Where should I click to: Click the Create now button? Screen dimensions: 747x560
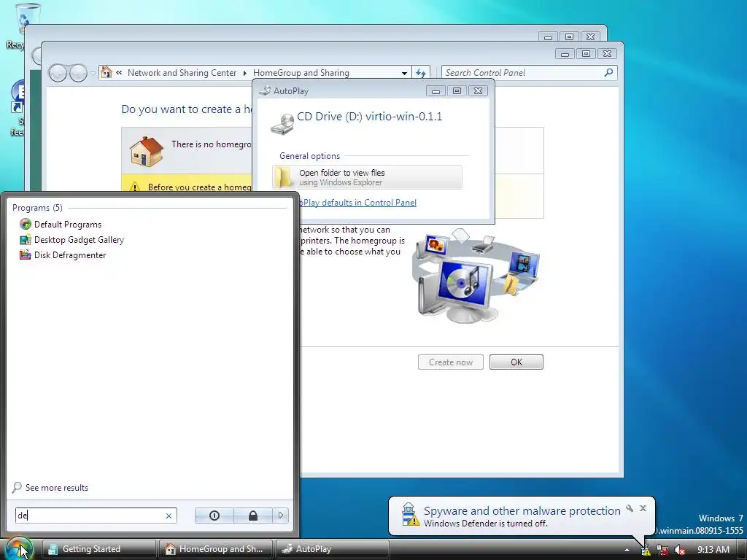click(451, 362)
